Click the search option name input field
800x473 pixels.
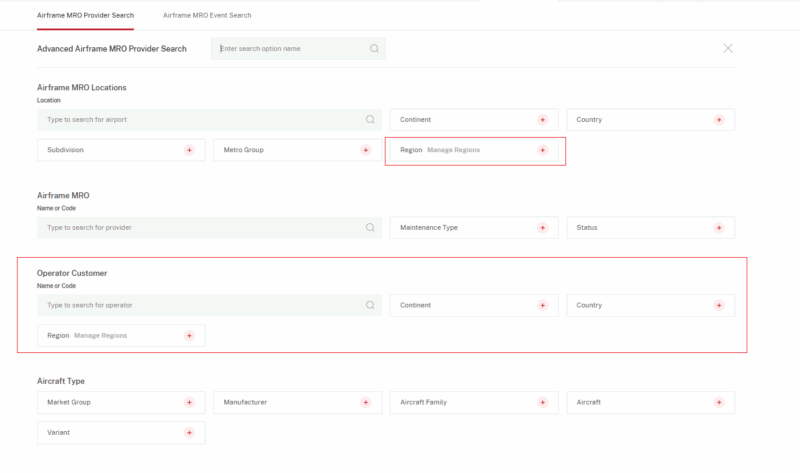[290, 48]
